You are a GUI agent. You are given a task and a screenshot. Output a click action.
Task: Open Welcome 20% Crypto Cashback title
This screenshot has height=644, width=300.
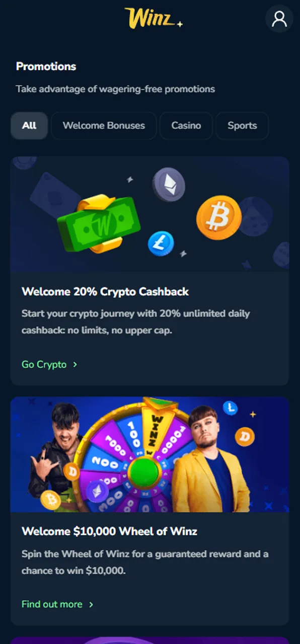coord(105,292)
